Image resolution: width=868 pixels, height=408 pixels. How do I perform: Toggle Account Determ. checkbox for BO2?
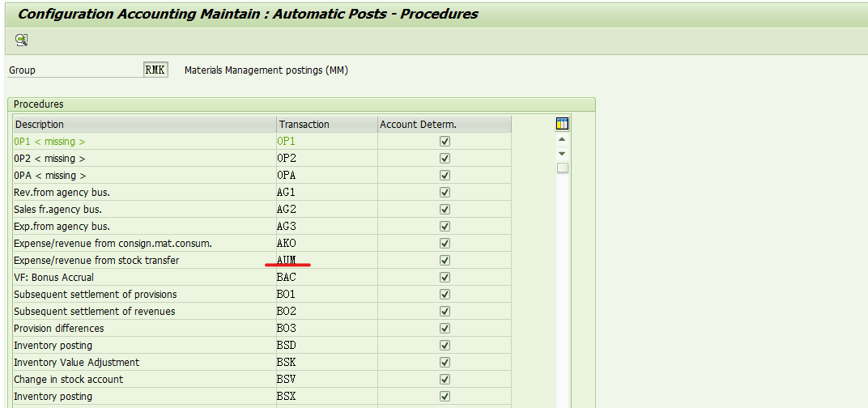click(445, 312)
